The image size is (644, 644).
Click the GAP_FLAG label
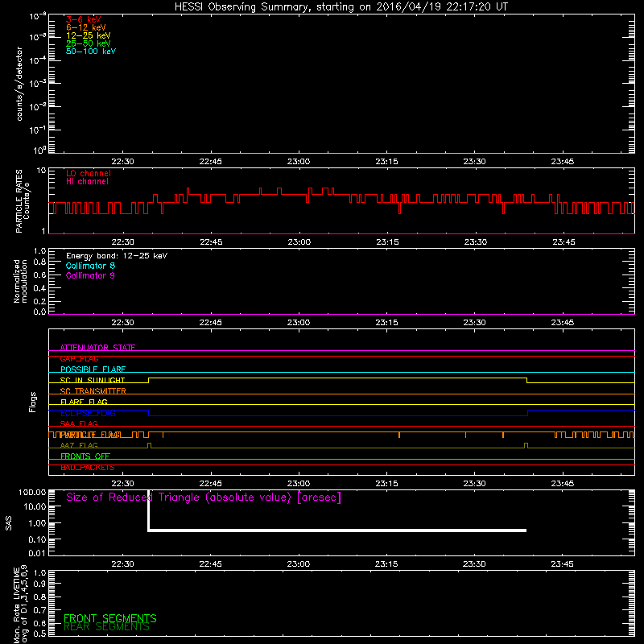79,358
